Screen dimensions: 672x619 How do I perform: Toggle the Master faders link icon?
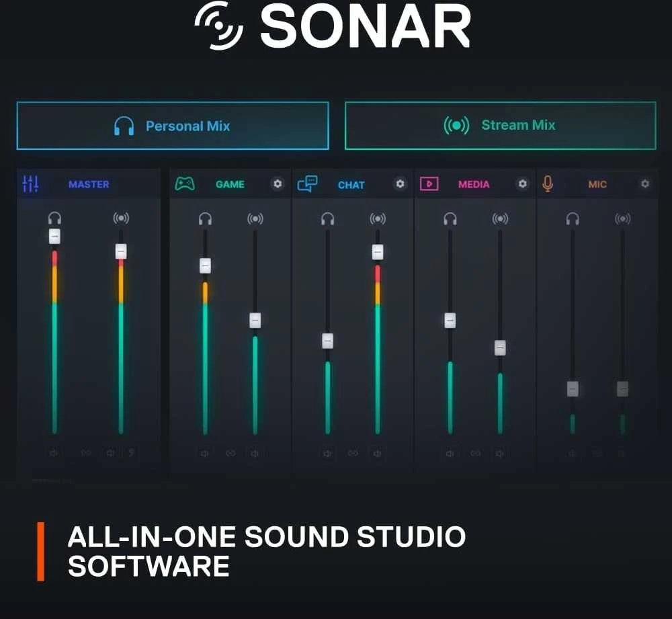click(x=86, y=453)
